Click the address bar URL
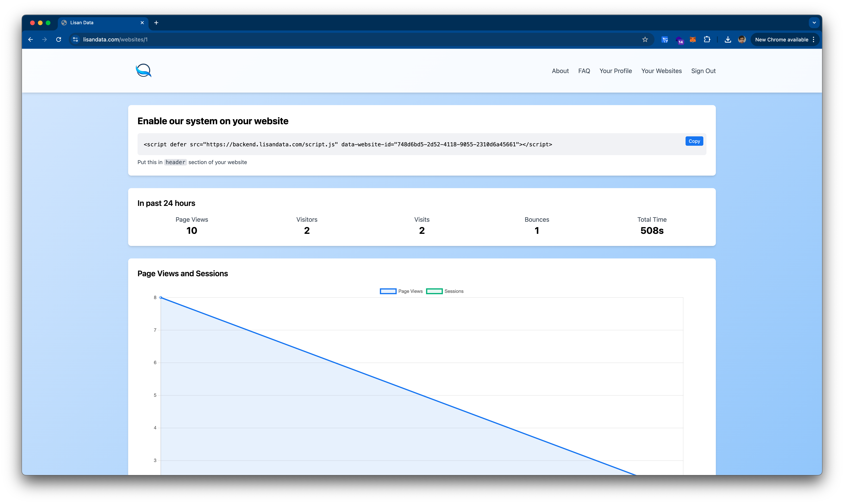The image size is (844, 504). pos(115,40)
